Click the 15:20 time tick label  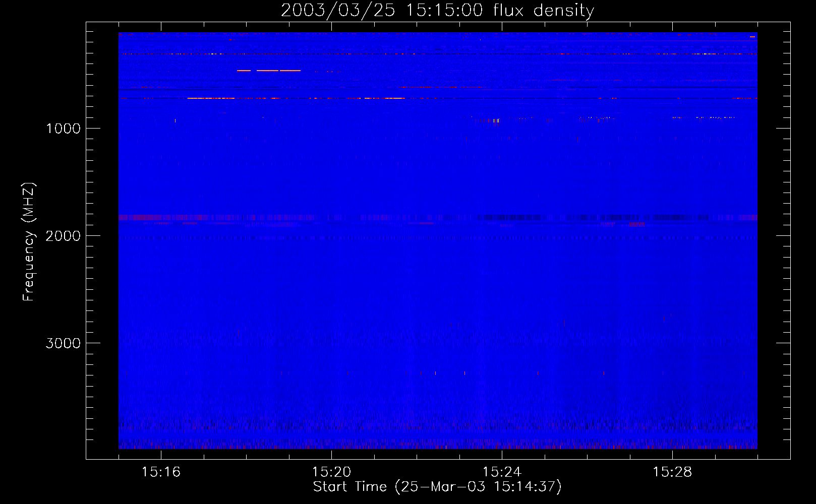[x=331, y=472]
